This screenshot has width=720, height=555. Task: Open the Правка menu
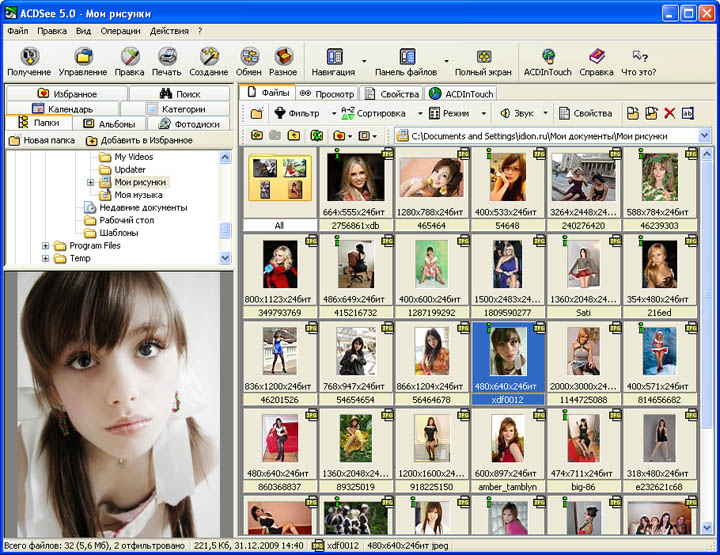(x=52, y=31)
